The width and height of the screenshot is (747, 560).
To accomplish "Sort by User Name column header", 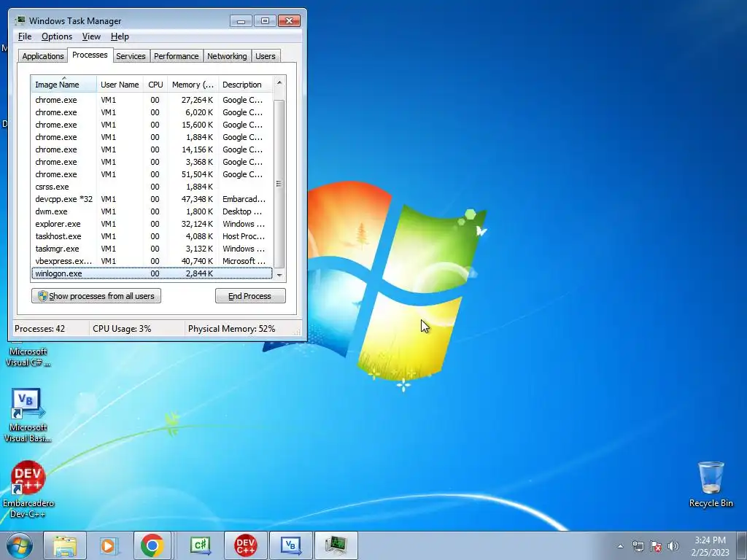I will 120,85.
